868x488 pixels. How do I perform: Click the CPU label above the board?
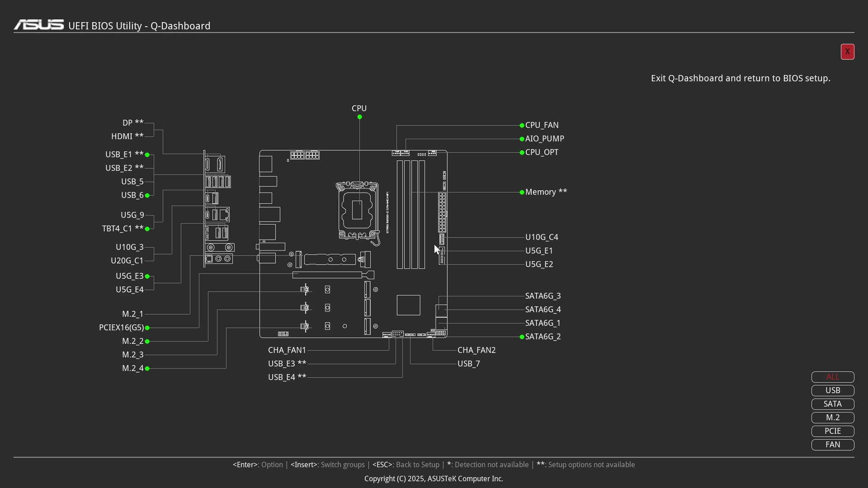(359, 108)
